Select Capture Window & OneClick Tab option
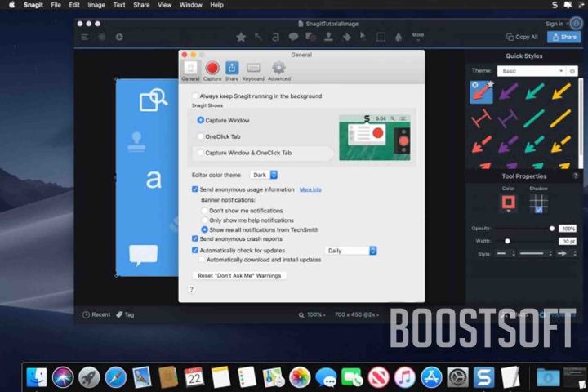 pyautogui.click(x=201, y=153)
